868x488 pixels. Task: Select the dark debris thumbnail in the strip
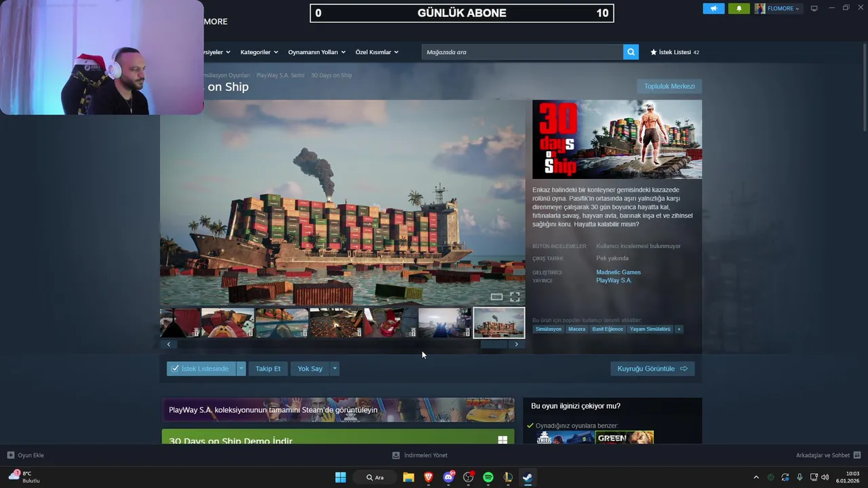336,323
